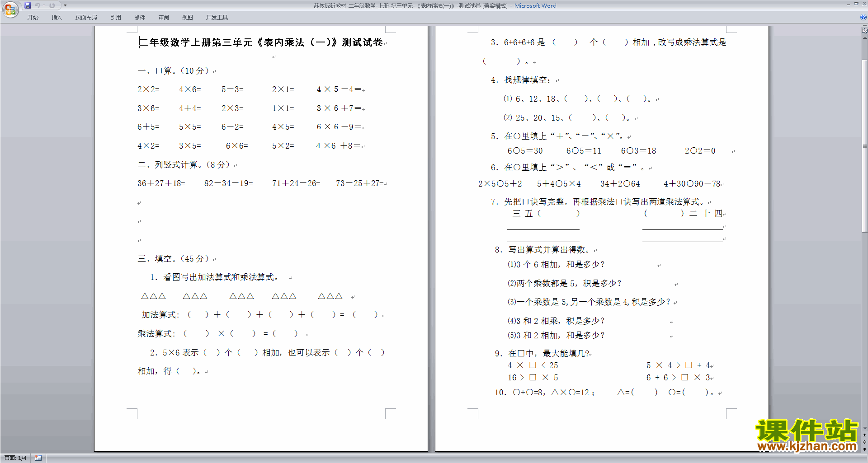Open the Office button menu
The image size is (868, 463).
click(x=10, y=9)
